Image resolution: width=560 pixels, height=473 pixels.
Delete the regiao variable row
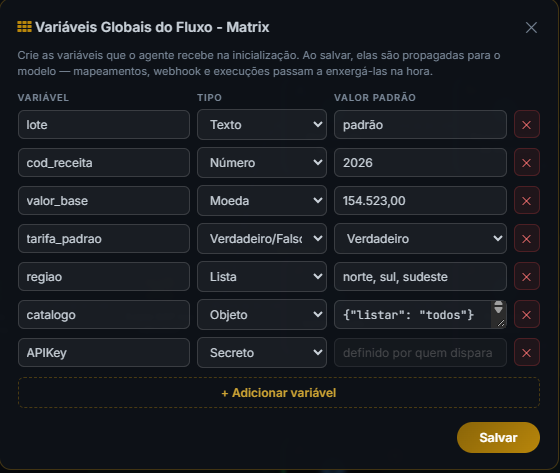526,277
